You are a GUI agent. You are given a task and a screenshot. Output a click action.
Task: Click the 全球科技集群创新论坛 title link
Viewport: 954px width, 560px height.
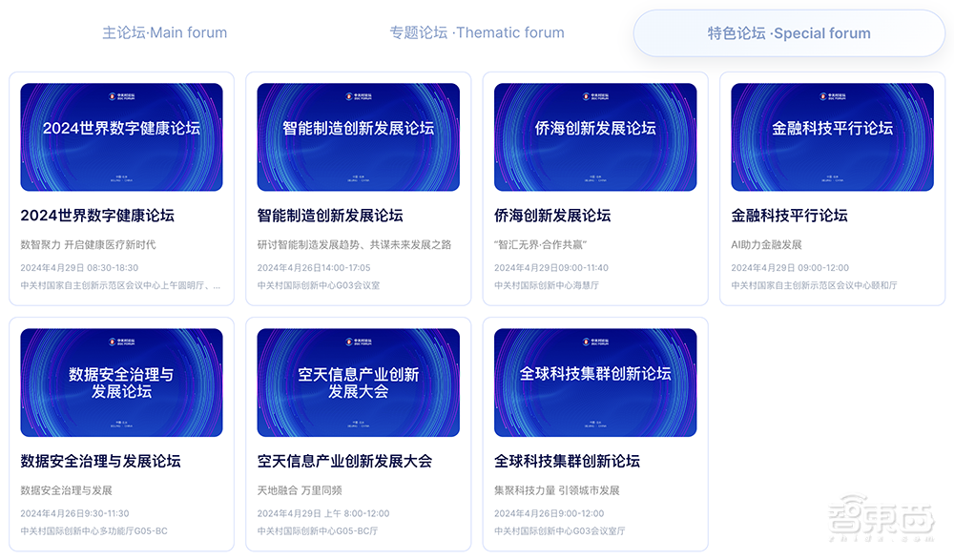click(567, 461)
